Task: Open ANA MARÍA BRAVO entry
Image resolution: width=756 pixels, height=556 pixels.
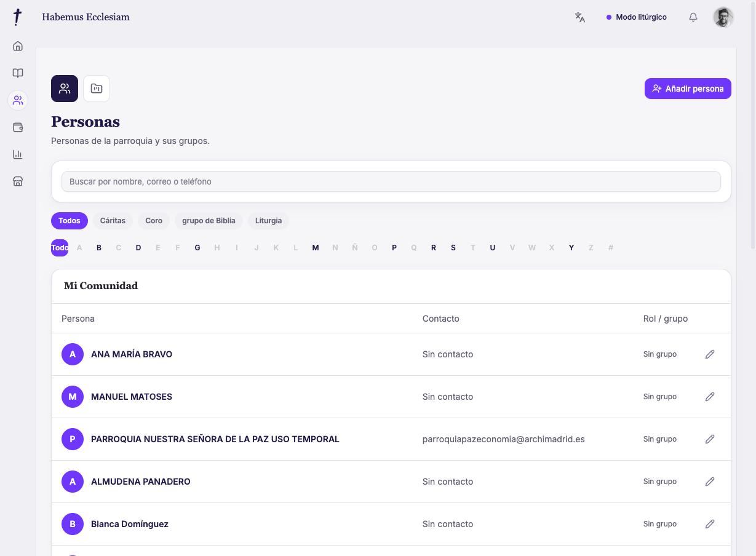Action: (x=132, y=354)
